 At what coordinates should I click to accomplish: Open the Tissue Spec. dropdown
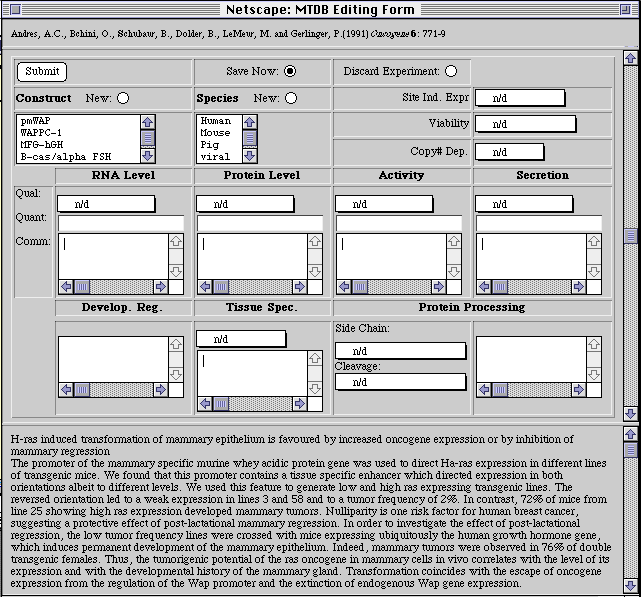(241, 339)
